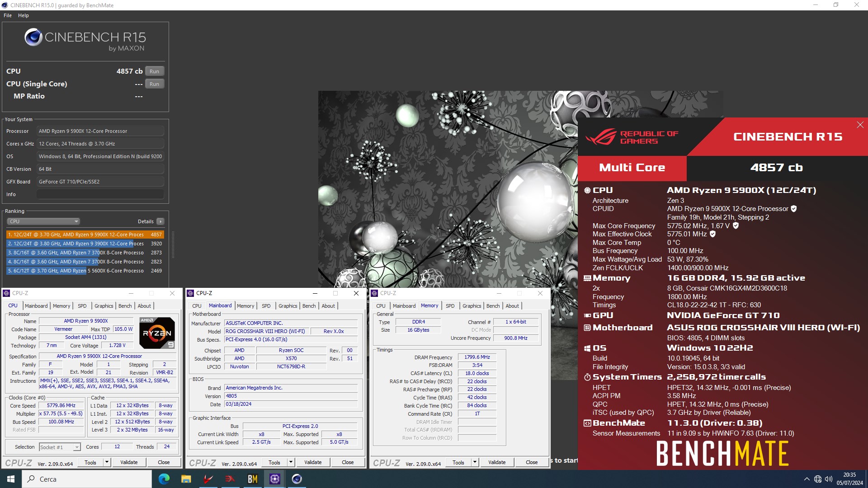Image resolution: width=868 pixels, height=488 pixels.
Task: Run the CPU multi-core benchmark
Action: pos(155,71)
